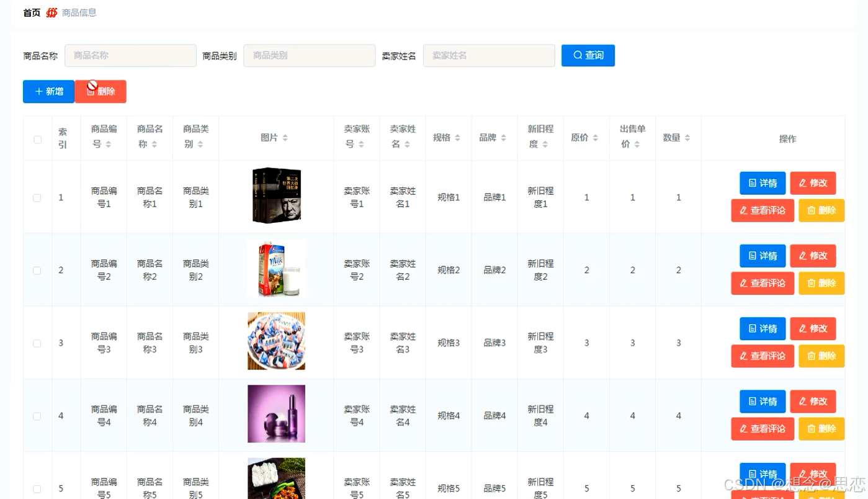
Task: Click the 卖家姓名2 cell
Action: coord(403,270)
